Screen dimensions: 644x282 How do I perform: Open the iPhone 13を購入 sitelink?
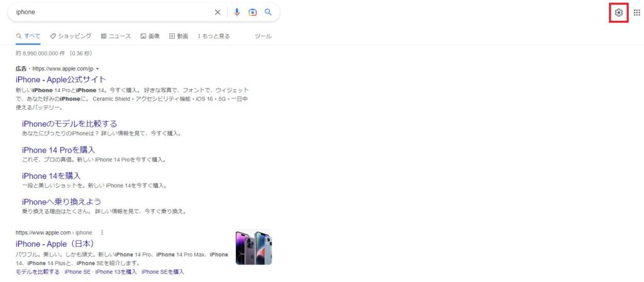click(x=116, y=272)
